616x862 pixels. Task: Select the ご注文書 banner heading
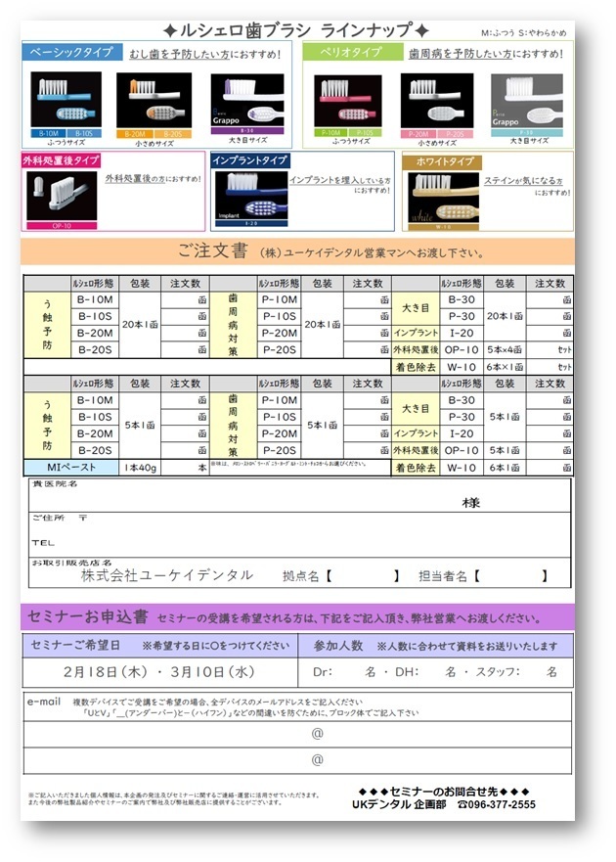[x=212, y=251]
